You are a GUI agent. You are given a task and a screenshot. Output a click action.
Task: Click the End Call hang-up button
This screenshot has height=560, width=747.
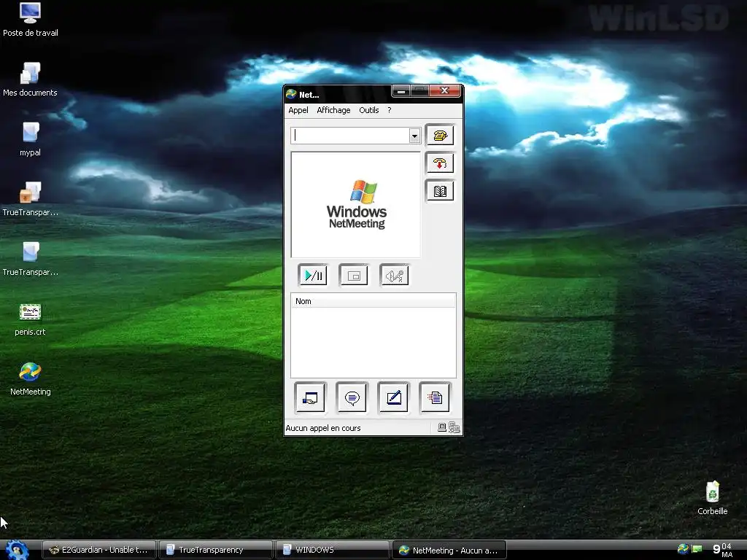coord(440,163)
